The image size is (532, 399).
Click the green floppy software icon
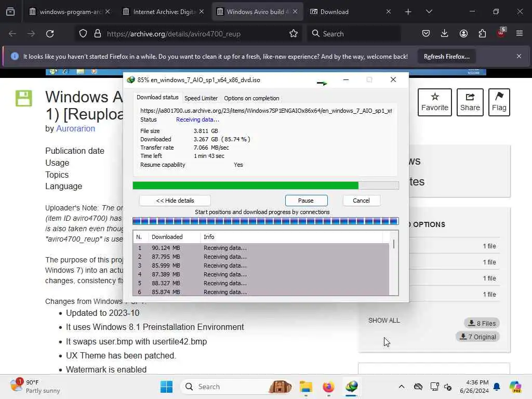click(x=24, y=98)
